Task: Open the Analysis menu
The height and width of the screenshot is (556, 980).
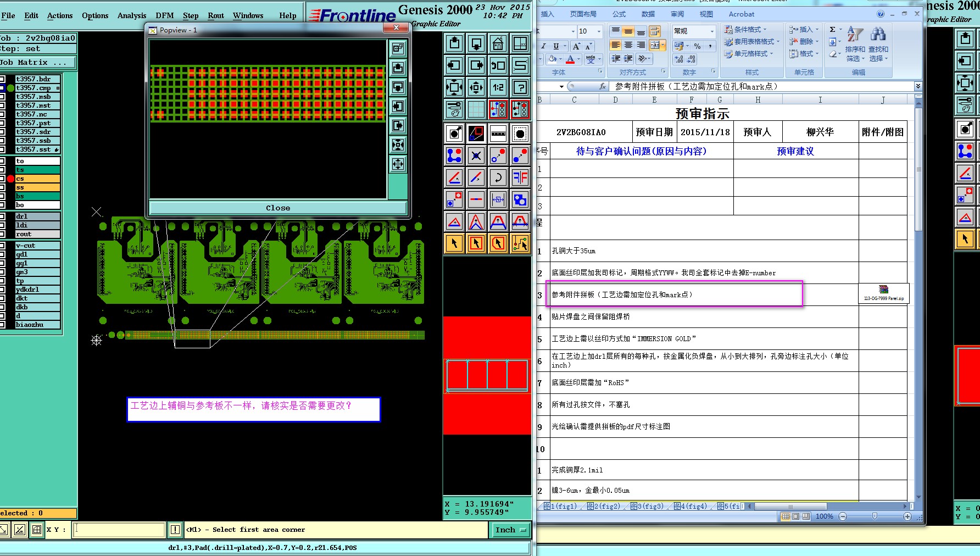Action: point(132,16)
